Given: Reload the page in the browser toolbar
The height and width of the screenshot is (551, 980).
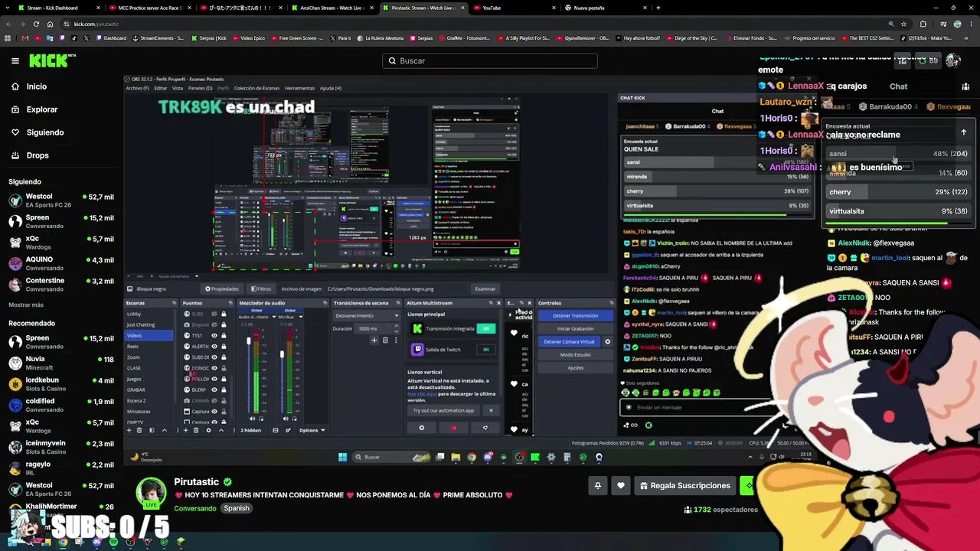Looking at the screenshot, I should [x=37, y=24].
